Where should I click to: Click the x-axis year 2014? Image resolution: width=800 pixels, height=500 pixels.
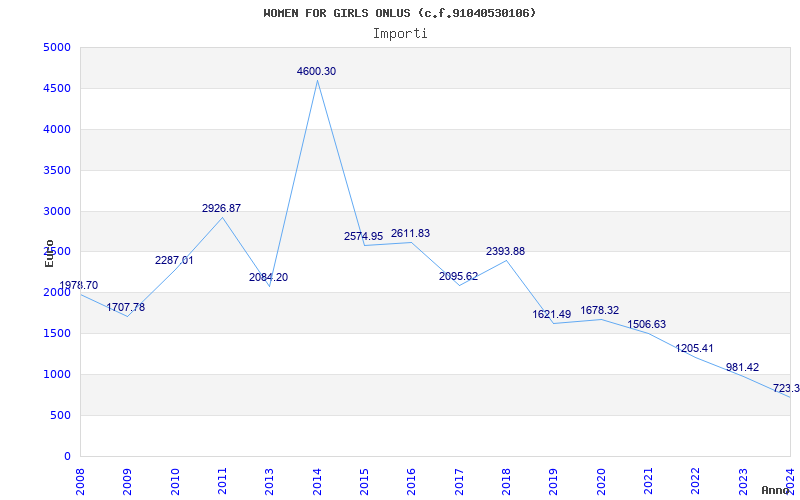[317, 481]
